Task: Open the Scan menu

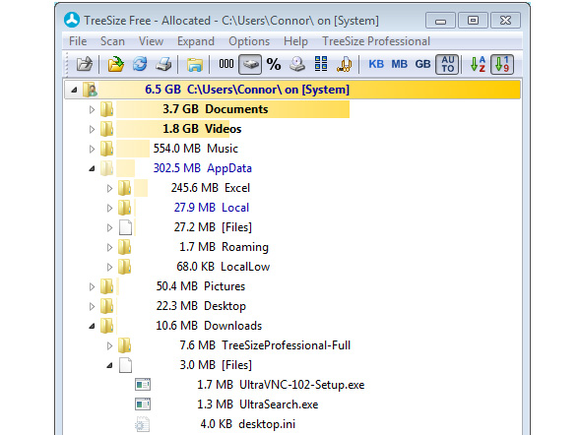Action: tap(112, 41)
